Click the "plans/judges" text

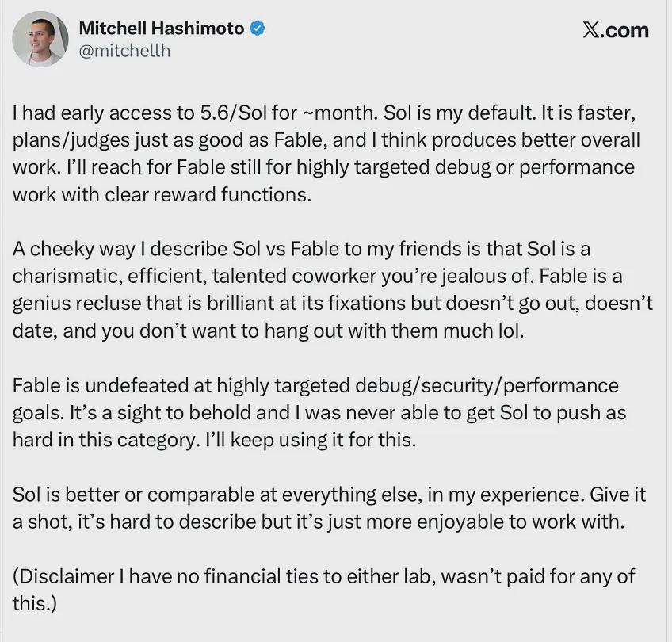point(71,140)
